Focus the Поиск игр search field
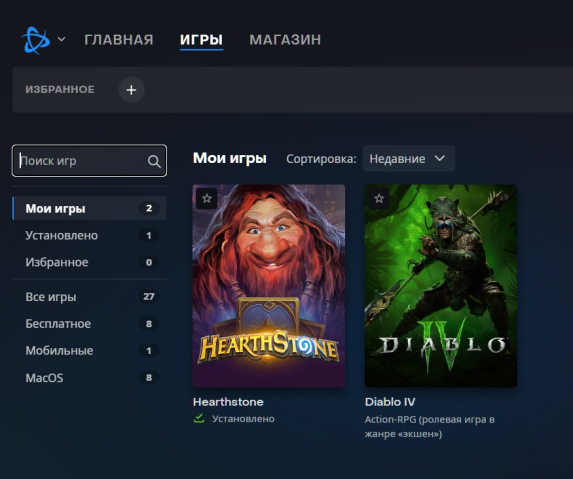The image size is (573, 479). 89,160
